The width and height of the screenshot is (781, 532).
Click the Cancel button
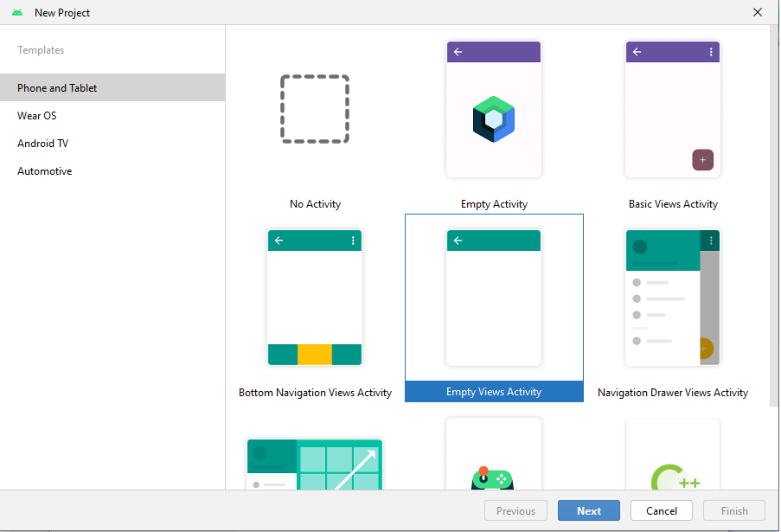[x=662, y=511]
